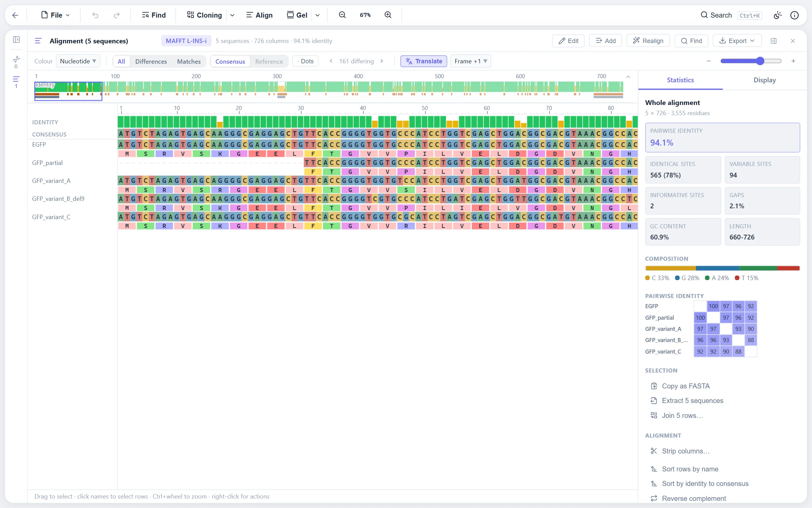This screenshot has width=812, height=508.
Task: Open the info circle icon
Action: pos(794,15)
